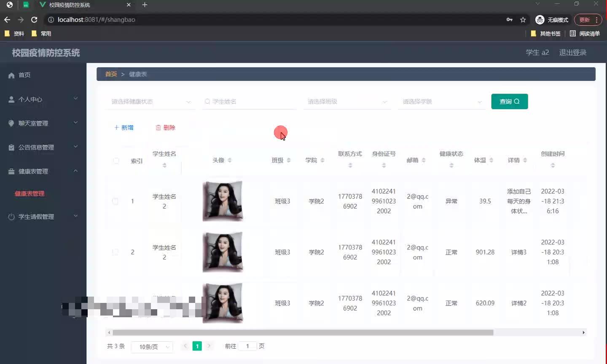607x364 pixels.
Task: Sort the table by the 体温 column arrows
Action: (x=491, y=160)
